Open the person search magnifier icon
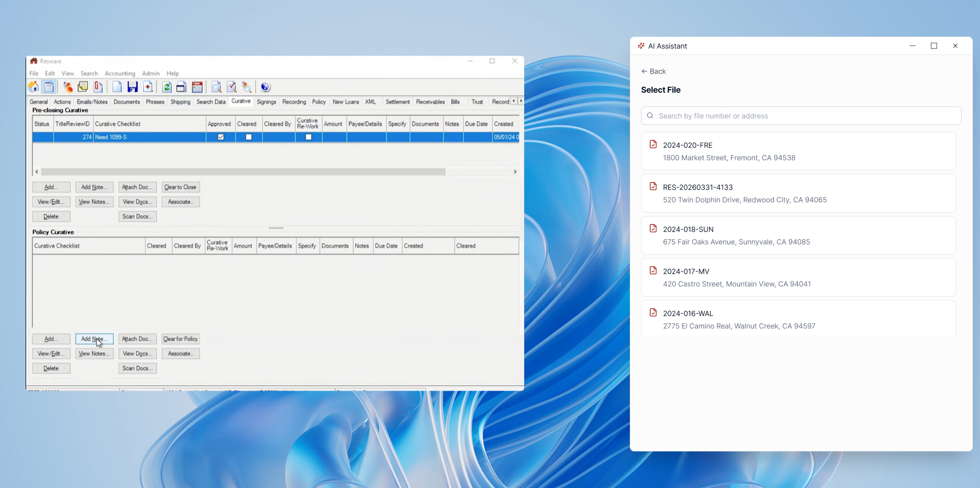Screen dimensions: 980x488 [x=247, y=87]
